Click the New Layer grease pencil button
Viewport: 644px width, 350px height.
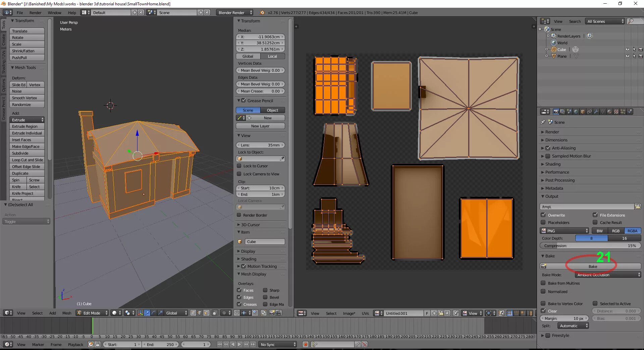coord(260,126)
